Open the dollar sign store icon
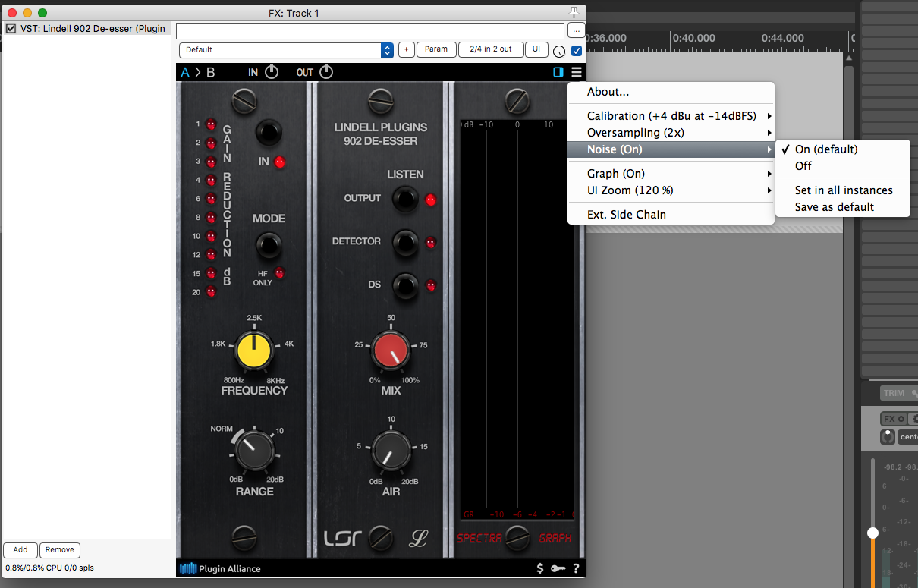 pos(539,568)
